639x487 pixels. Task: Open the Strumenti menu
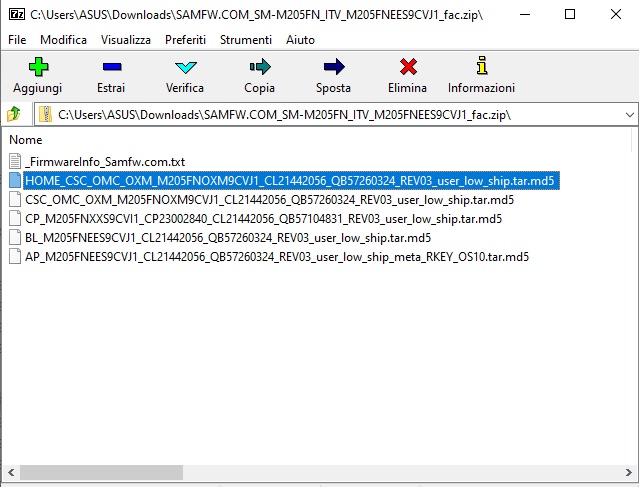tap(246, 40)
